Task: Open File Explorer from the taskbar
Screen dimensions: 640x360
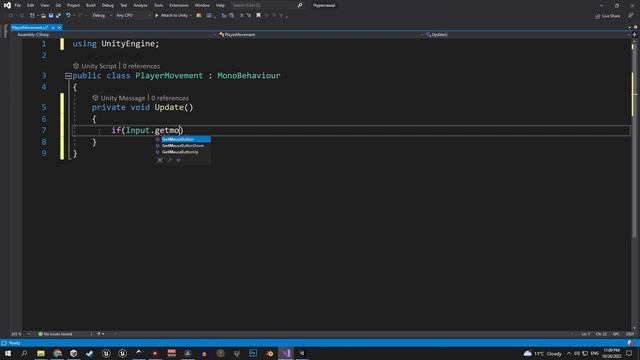Action: pos(41,353)
